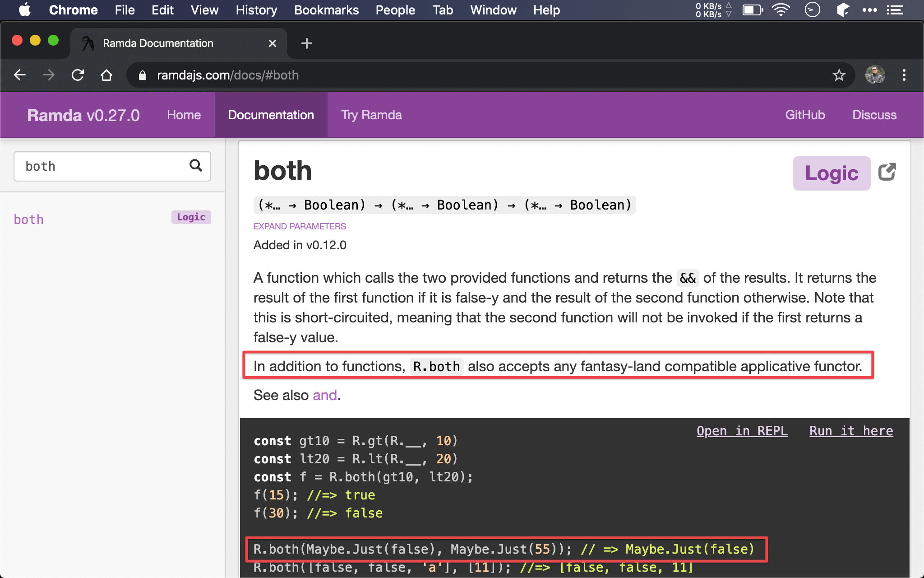
Task: Click Run it here link
Action: coord(851,431)
